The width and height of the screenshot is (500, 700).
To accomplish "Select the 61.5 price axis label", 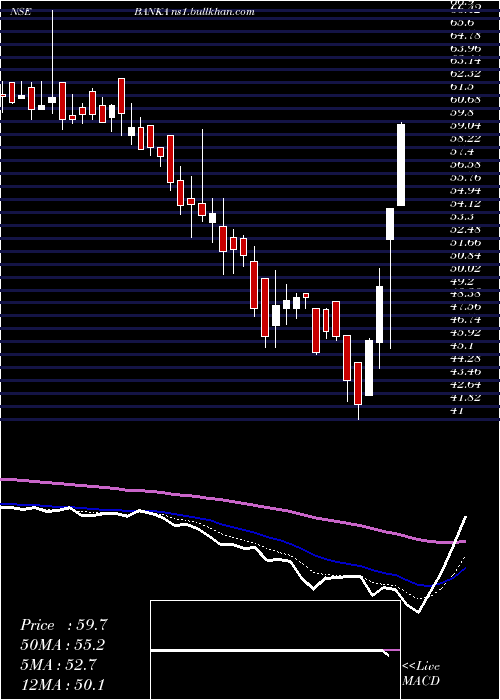I will pos(464,86).
